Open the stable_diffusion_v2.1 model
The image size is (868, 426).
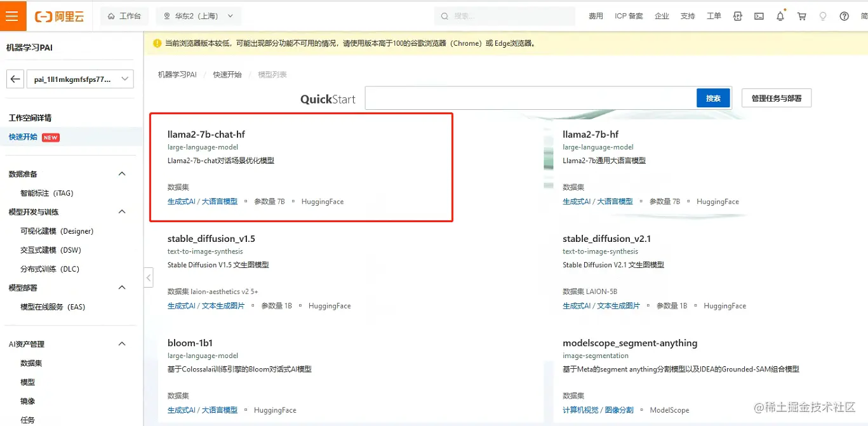click(607, 239)
